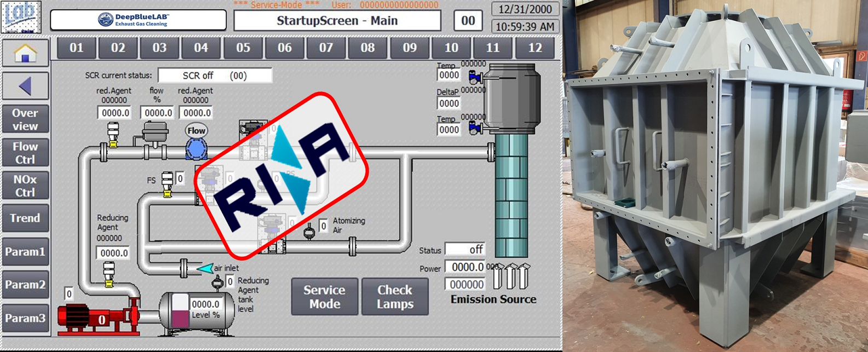
Task: Go to Flow Ctrl page
Action: (x=25, y=153)
